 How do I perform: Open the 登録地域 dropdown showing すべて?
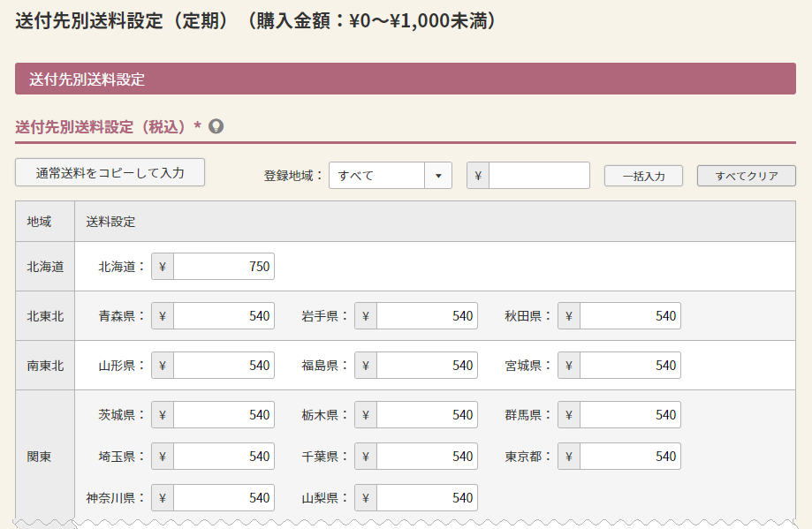coord(391,176)
